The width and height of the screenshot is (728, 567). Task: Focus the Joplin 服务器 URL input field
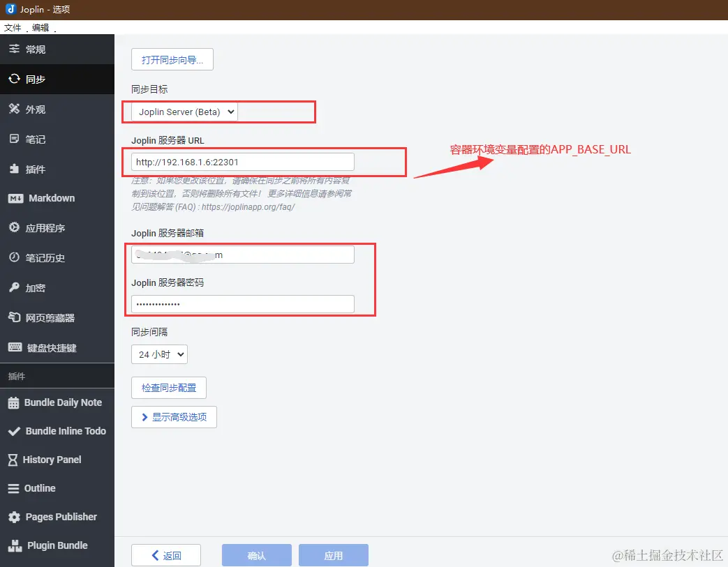point(243,162)
